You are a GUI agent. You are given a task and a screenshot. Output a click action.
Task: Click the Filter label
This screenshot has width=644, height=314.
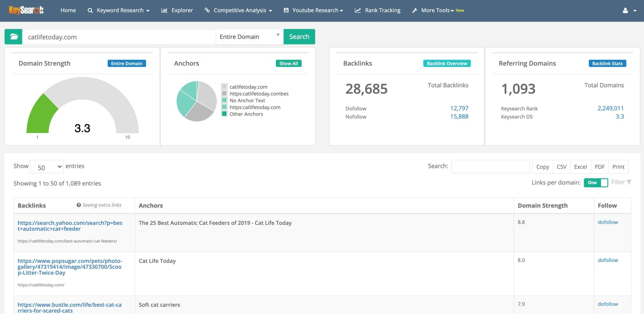click(618, 182)
